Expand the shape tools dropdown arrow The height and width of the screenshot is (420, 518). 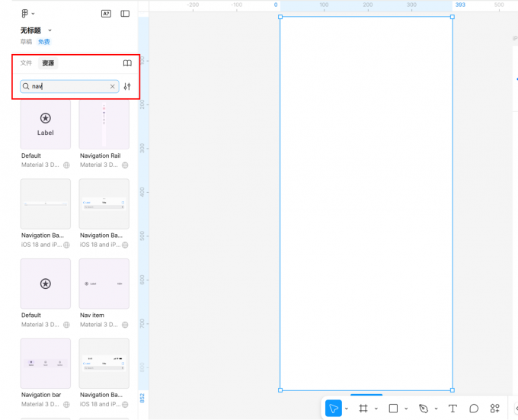point(406,409)
